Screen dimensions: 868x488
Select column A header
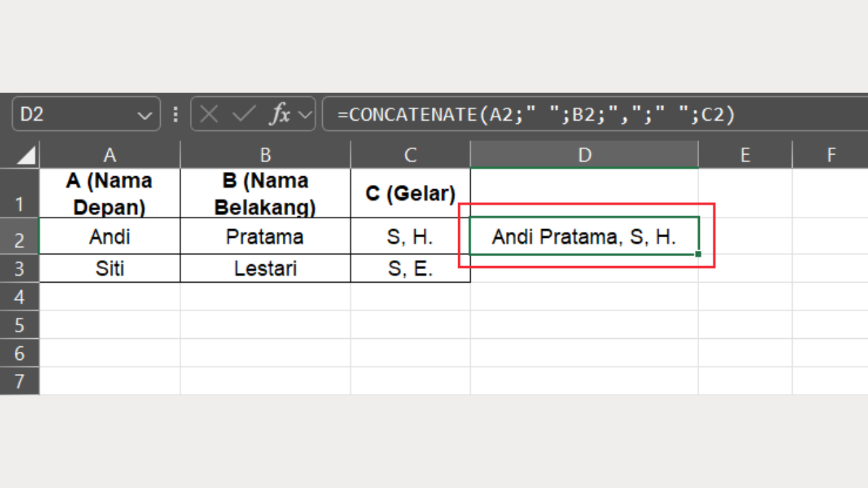point(110,155)
